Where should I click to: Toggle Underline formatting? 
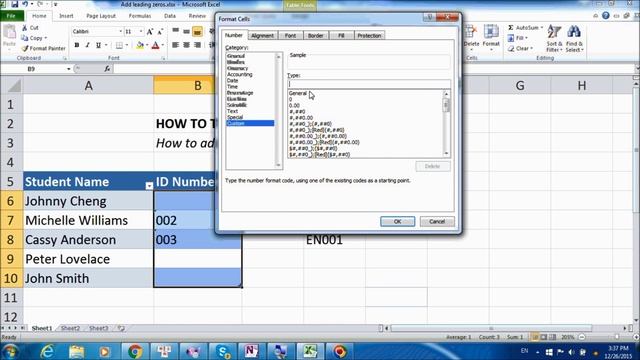pos(98,45)
